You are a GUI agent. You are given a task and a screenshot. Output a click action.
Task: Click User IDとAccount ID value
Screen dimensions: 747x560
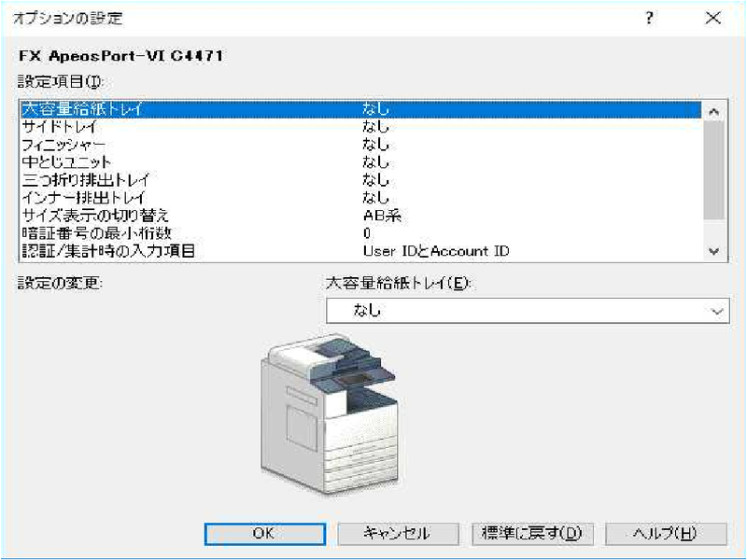[x=436, y=251]
